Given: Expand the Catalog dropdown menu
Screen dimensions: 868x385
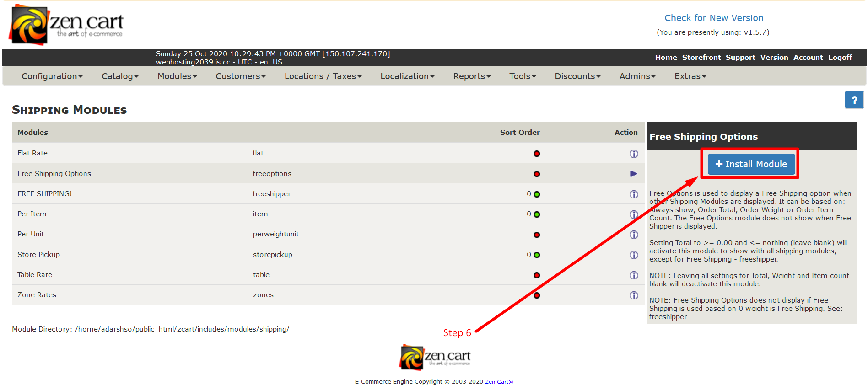Looking at the screenshot, I should click(120, 76).
